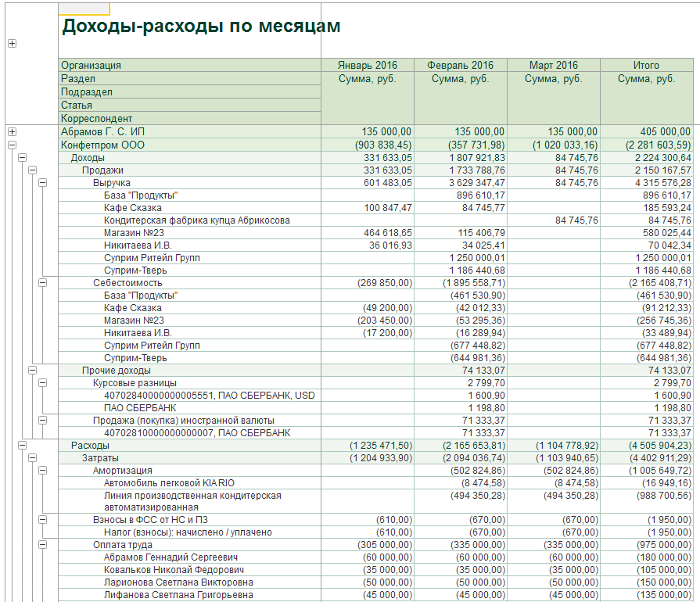This screenshot has width=700, height=602.
Task: Collapse the Затраты subsection
Action: coord(33,457)
